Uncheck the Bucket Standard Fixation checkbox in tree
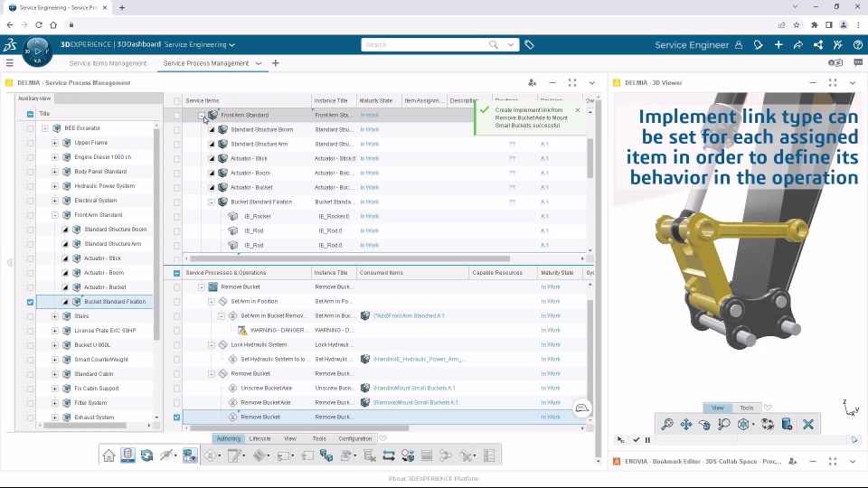 30,302
